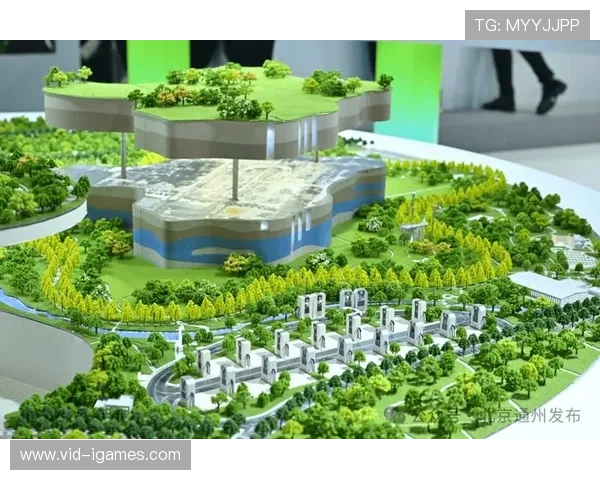This screenshot has width=600, height=480.
Task: Open the www.vid-igames.com link
Action: (100, 455)
